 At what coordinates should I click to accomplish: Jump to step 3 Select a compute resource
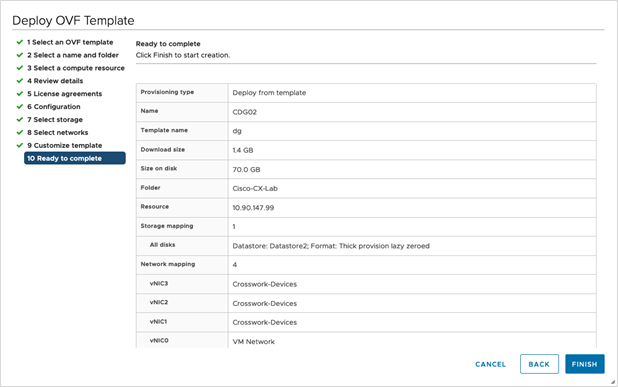pyautogui.click(x=76, y=68)
